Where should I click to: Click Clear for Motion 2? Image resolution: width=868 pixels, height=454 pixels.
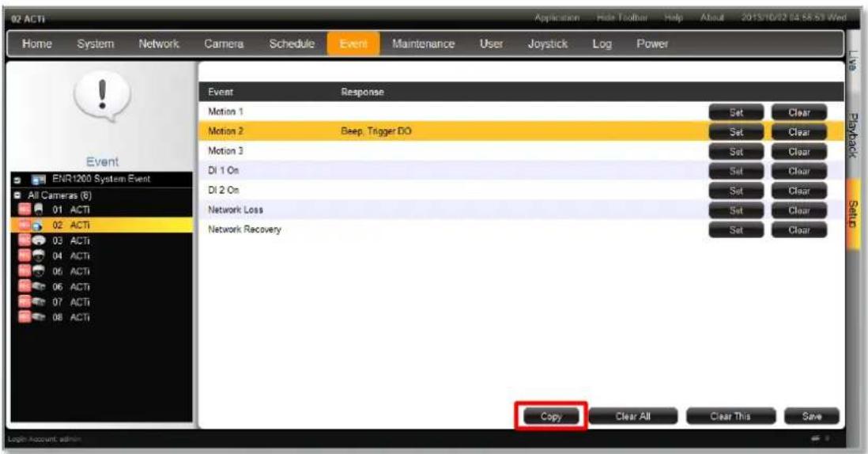798,132
